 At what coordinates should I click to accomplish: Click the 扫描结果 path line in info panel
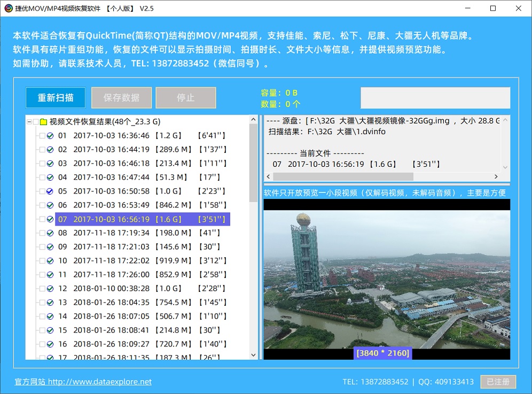point(327,132)
